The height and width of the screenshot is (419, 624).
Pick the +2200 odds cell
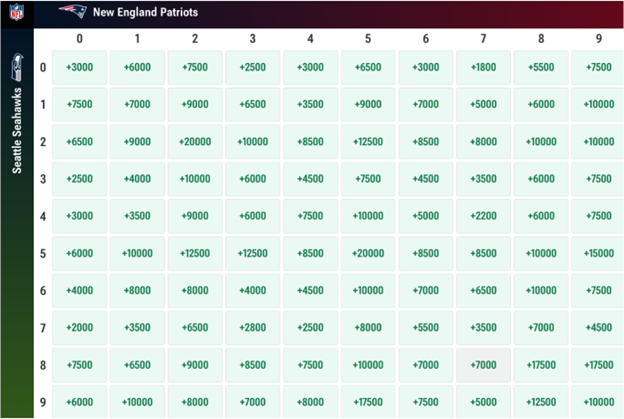483,216
